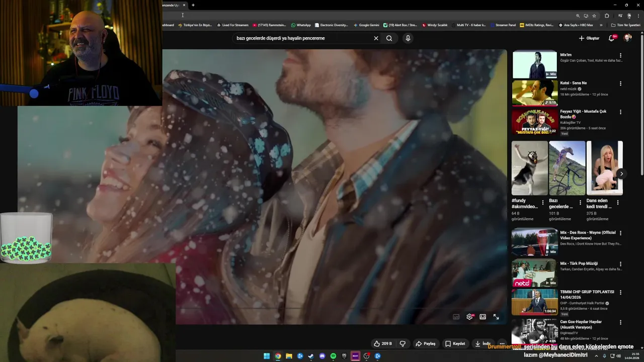Open Tüm Yer İşaretleri folder
The width and height of the screenshot is (644, 362).
pos(626,25)
